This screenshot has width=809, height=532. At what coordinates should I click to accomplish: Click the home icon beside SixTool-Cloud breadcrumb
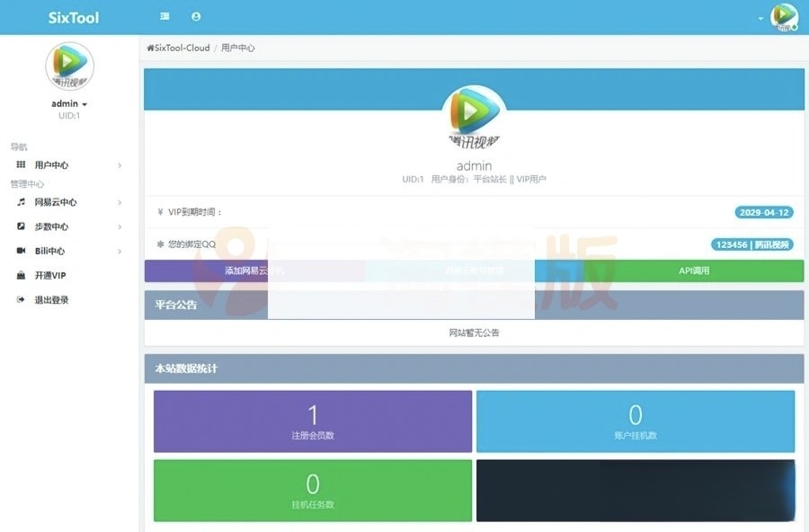(150, 48)
